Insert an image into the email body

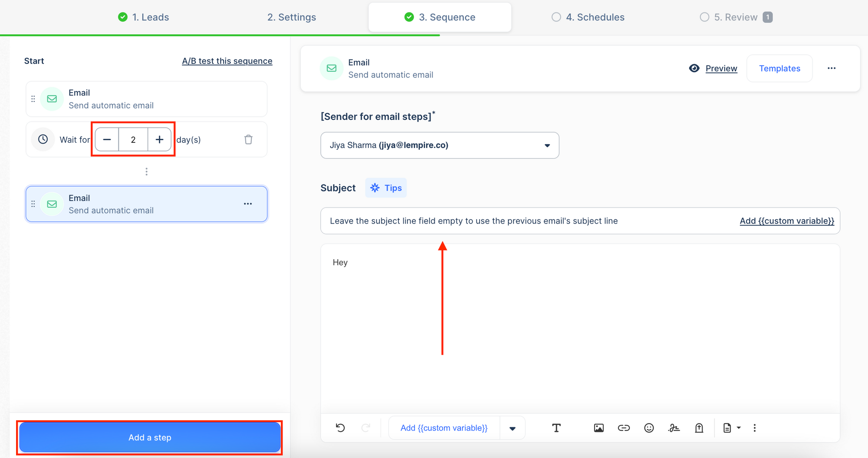(x=598, y=428)
